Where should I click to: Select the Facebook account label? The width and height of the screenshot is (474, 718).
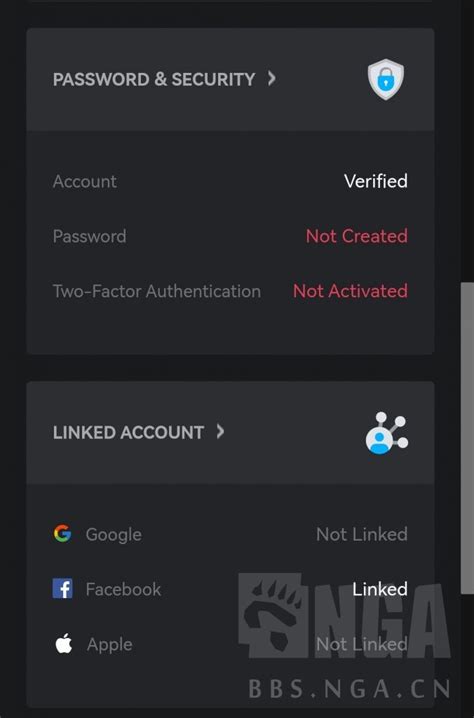pos(123,589)
